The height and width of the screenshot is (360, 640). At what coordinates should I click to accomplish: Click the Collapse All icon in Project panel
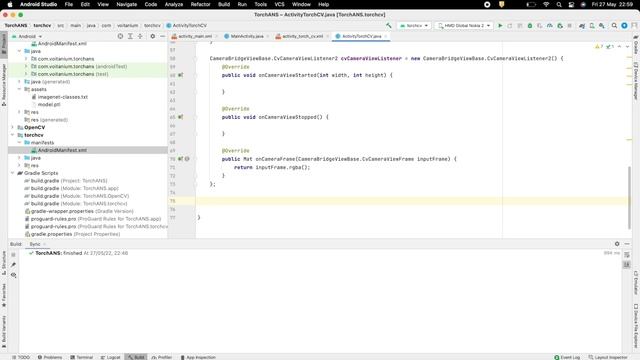click(140, 36)
